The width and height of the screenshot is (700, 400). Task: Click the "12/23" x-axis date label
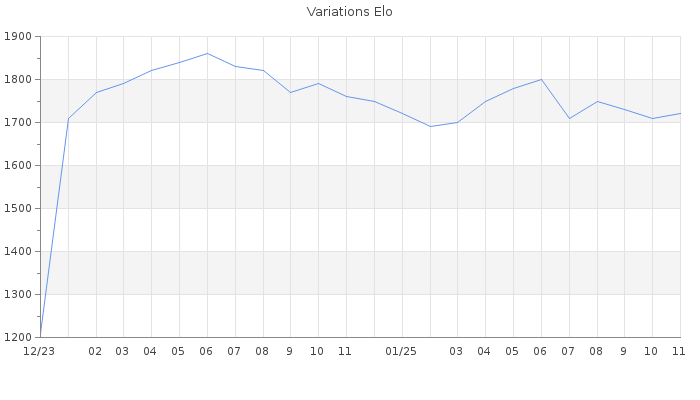coord(39,352)
